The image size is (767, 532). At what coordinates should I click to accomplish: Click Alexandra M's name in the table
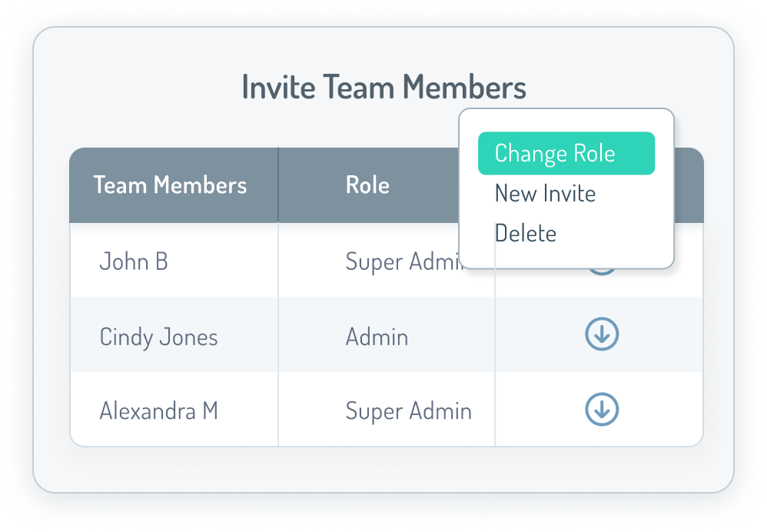[x=160, y=410]
